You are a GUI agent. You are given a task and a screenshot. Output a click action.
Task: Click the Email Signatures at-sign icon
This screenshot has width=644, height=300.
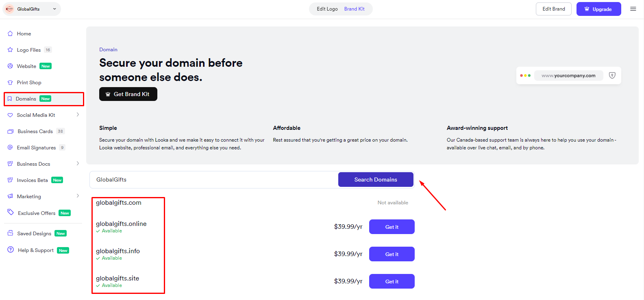click(10, 147)
